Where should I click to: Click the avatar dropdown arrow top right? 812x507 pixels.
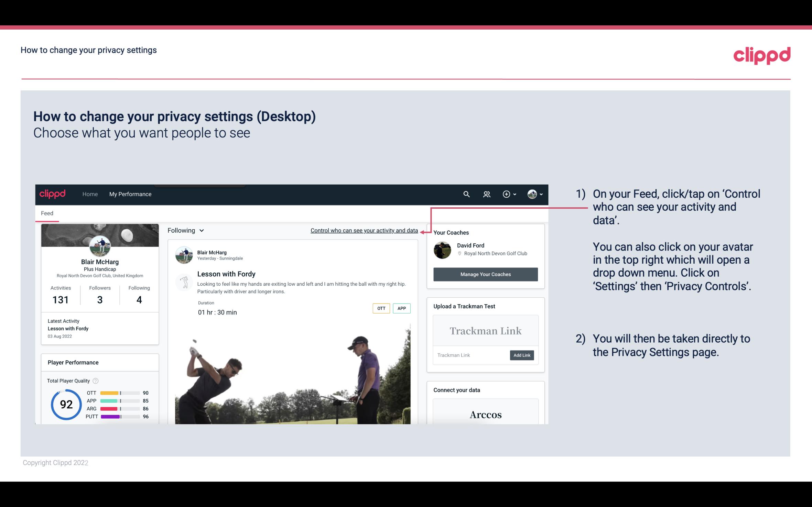540,195
